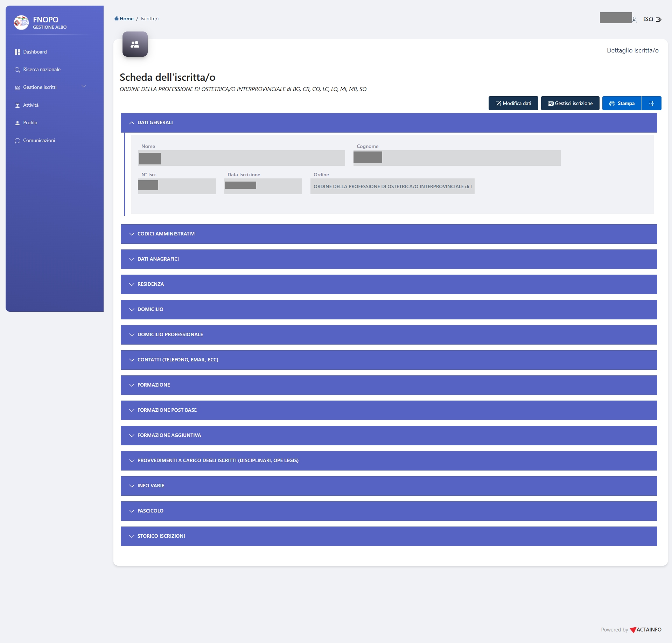Expand the Gestione iscritti submenu chevron
The width and height of the screenshot is (672, 643).
point(84,86)
